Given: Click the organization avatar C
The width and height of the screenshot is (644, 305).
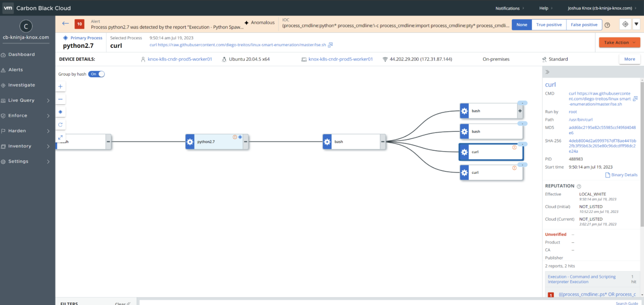Looking at the screenshot, I should pyautogui.click(x=26, y=26).
